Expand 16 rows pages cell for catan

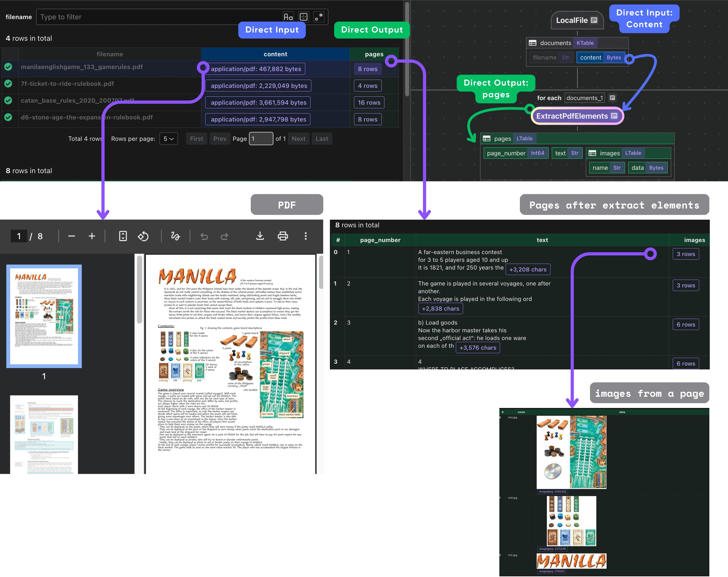369,103
